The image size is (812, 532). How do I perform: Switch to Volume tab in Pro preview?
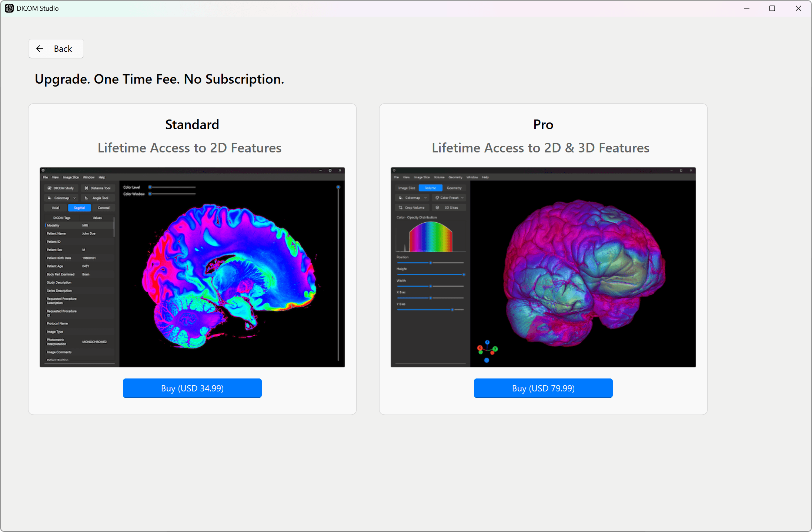pyautogui.click(x=430, y=188)
